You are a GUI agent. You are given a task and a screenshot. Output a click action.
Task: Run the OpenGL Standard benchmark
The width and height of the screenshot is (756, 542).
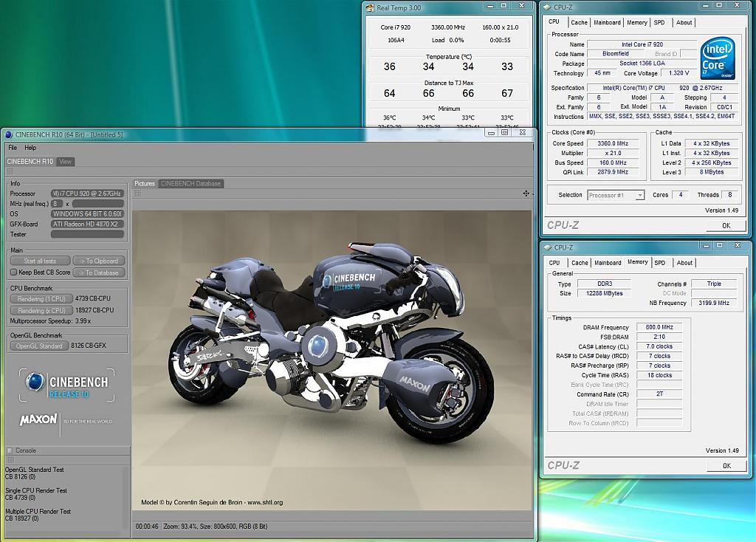click(39, 346)
